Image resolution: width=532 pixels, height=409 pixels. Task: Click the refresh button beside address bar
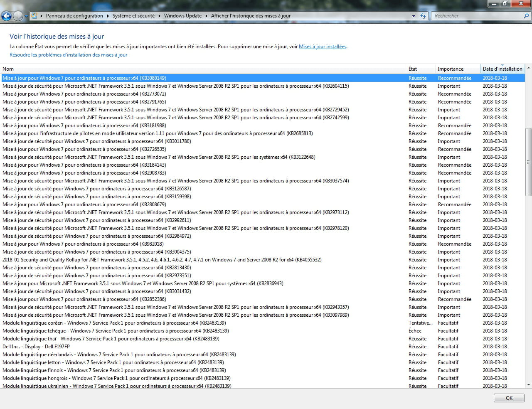click(x=423, y=16)
